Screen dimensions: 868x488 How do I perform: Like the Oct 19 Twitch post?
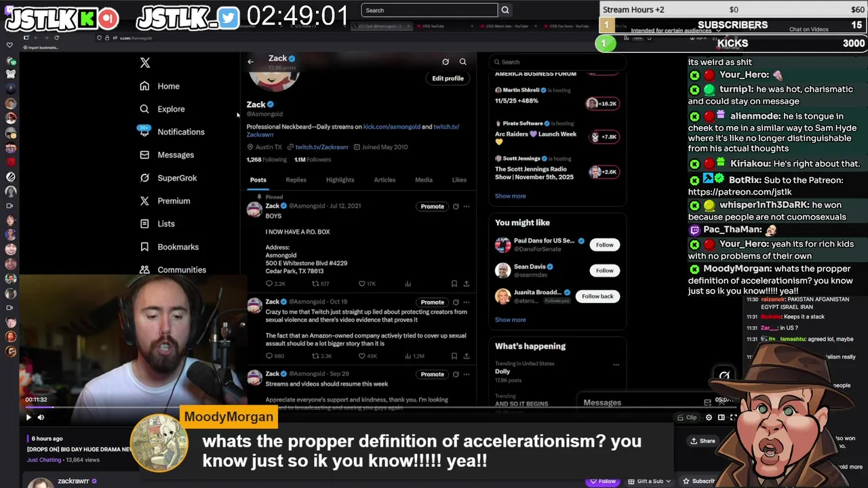pyautogui.click(x=361, y=357)
